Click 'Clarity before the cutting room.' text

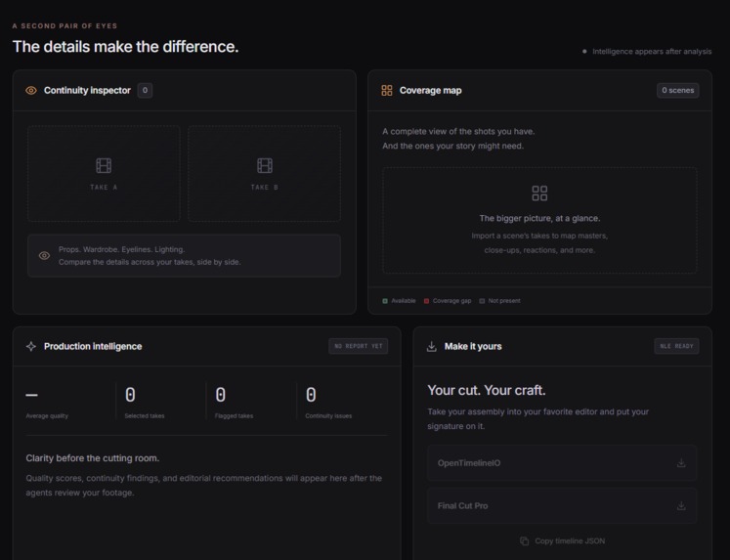(93, 458)
